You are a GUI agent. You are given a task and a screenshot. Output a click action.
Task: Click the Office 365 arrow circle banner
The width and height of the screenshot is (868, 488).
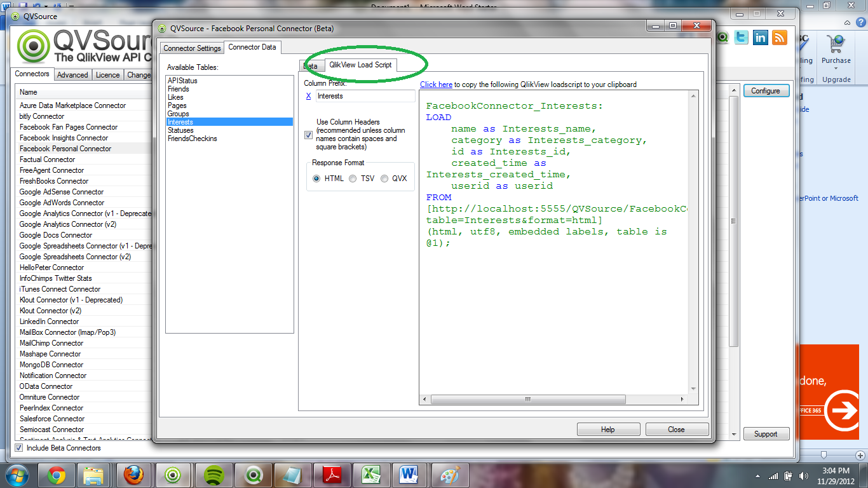[845, 412]
